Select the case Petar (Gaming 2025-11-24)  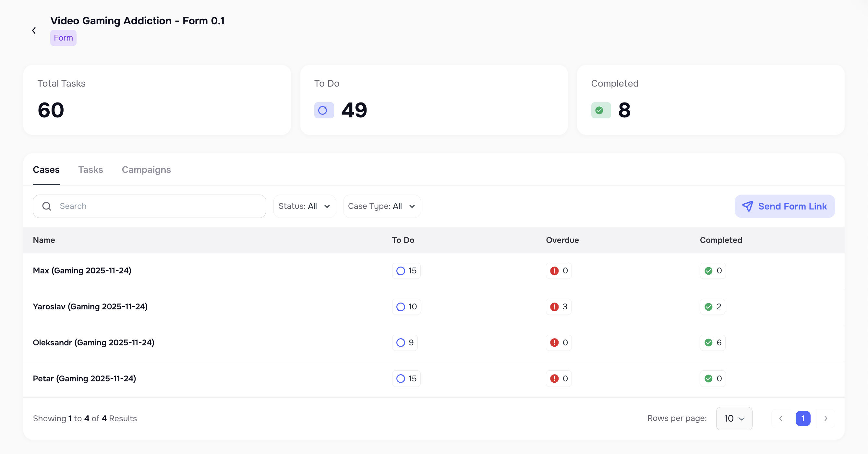coord(84,378)
